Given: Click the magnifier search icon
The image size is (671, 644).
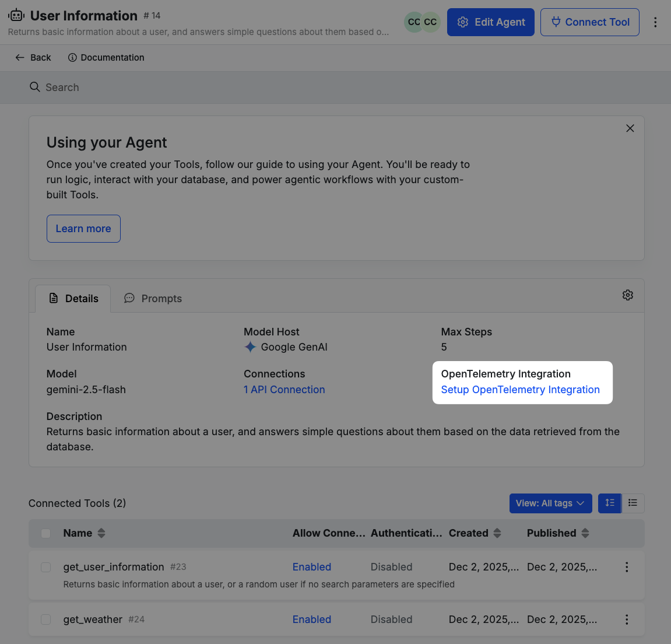Looking at the screenshot, I should pyautogui.click(x=34, y=87).
